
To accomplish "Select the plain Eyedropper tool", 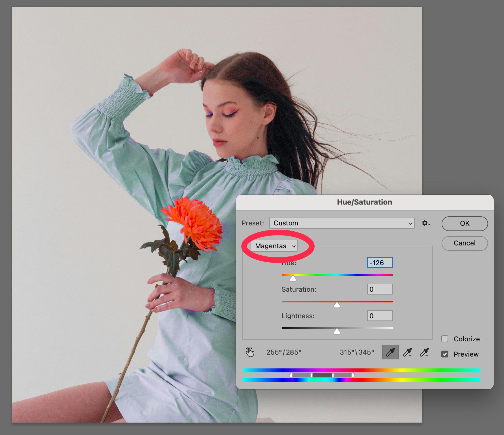I will (390, 352).
